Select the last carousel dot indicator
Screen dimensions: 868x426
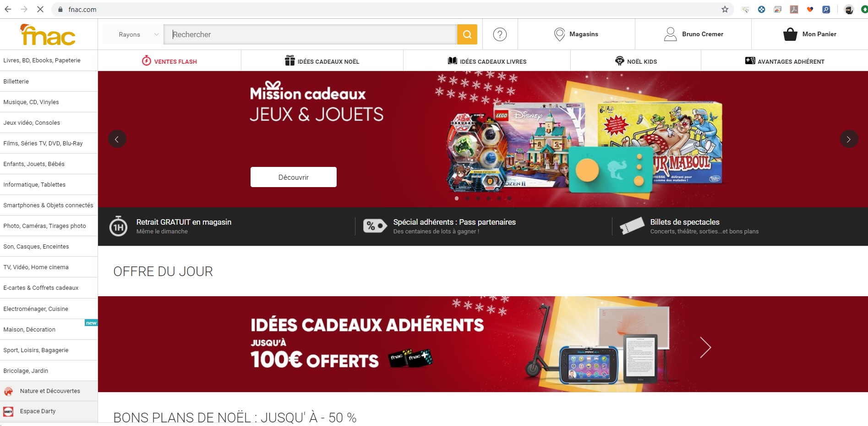(x=509, y=199)
